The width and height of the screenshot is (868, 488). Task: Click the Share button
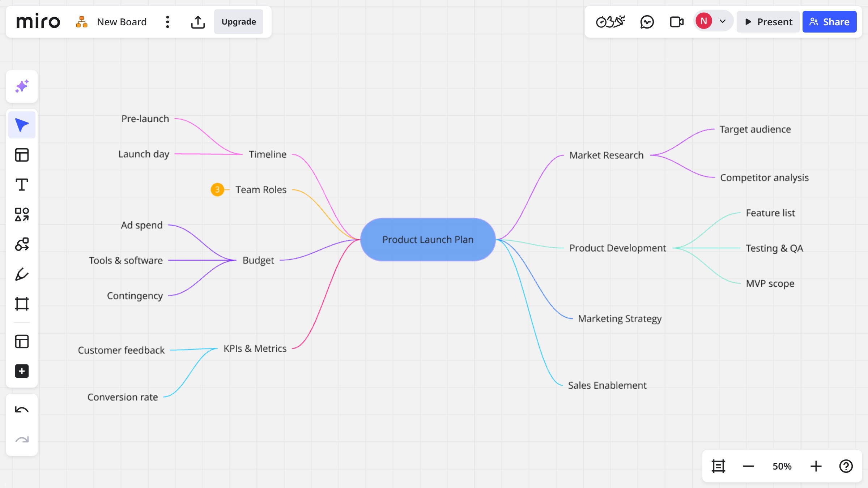[x=829, y=22]
